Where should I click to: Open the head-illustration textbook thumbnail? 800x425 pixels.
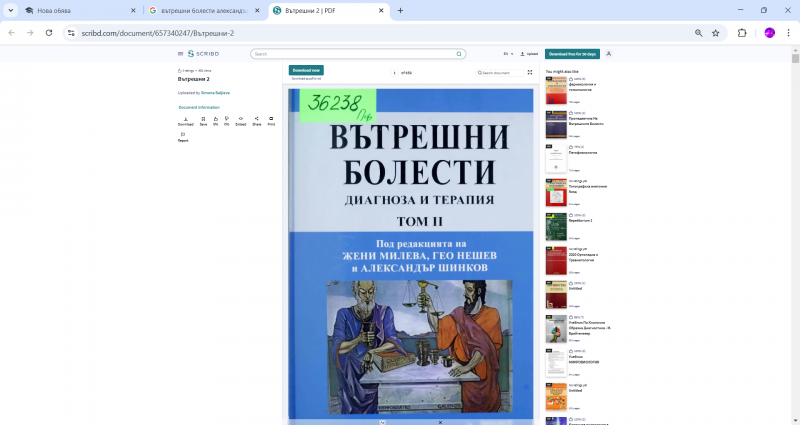[x=556, y=329]
